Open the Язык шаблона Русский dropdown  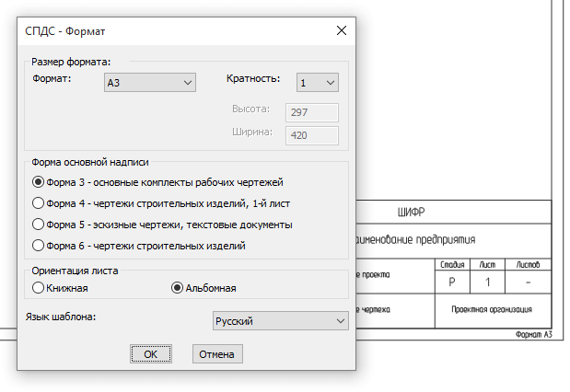(x=280, y=321)
